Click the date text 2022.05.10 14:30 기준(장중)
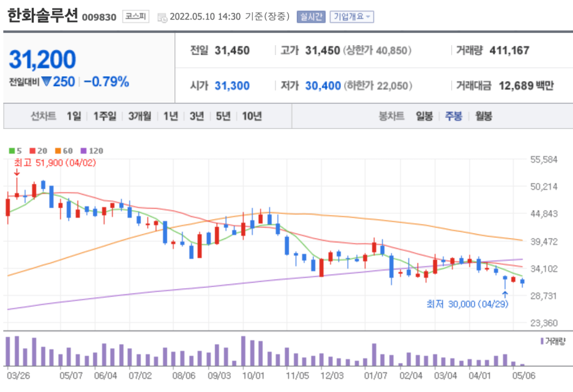This screenshot has height=392, width=573. click(x=230, y=17)
